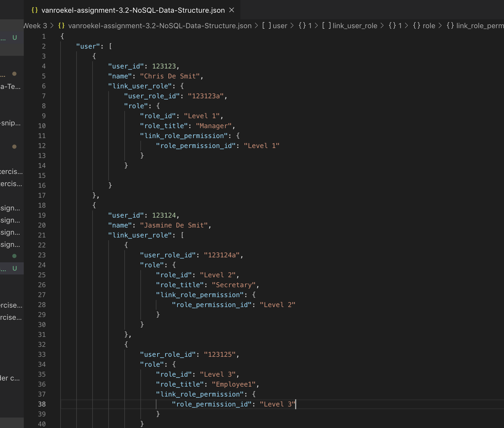
Task: Click the JSON file icon in tab
Action: click(x=35, y=10)
